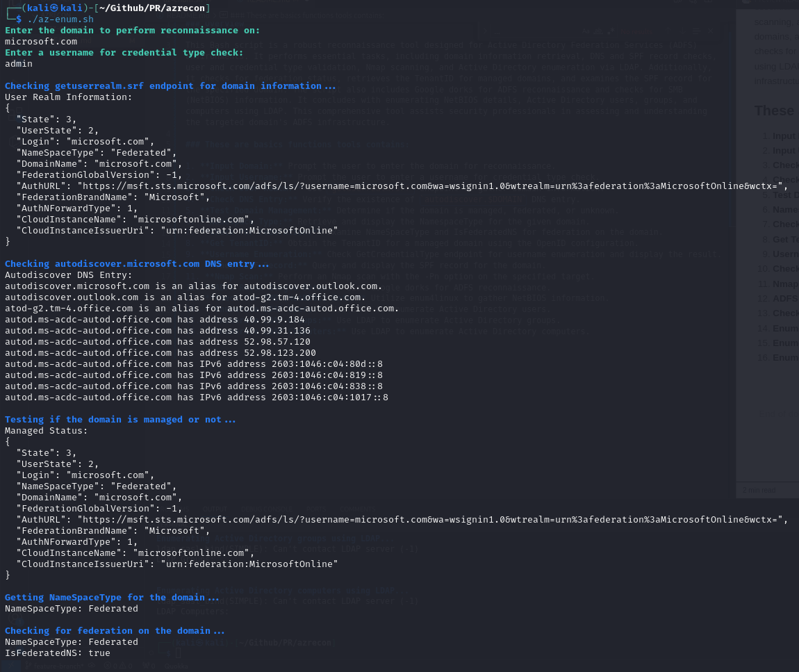Click 'Getting NameSpaceType for the domain' heading
The width and height of the screenshot is (799, 672).
112,598
